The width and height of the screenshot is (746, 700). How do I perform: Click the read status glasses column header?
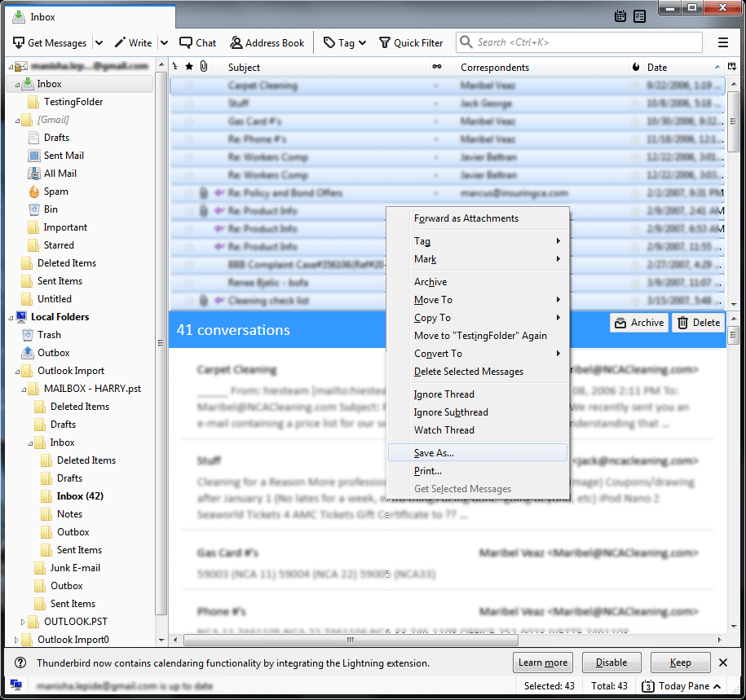click(x=436, y=67)
